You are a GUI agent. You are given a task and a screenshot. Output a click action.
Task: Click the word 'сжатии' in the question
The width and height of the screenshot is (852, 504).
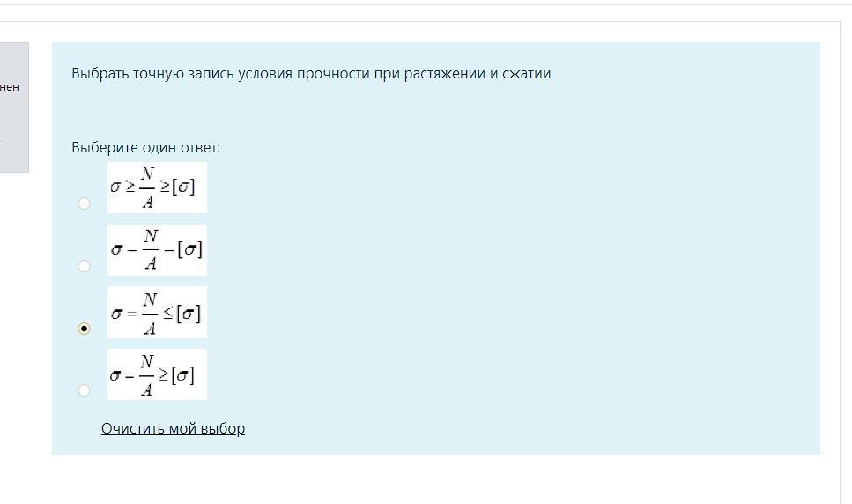pos(527,74)
